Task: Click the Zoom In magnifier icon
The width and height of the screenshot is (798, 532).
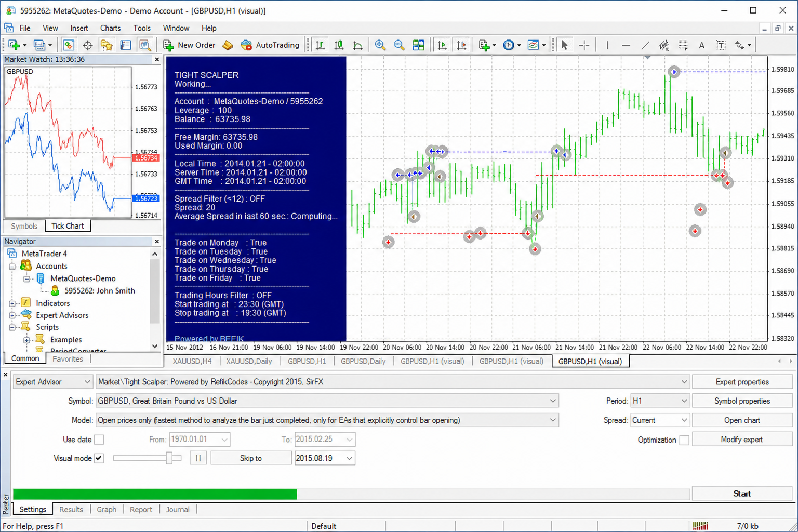Action: [380, 45]
